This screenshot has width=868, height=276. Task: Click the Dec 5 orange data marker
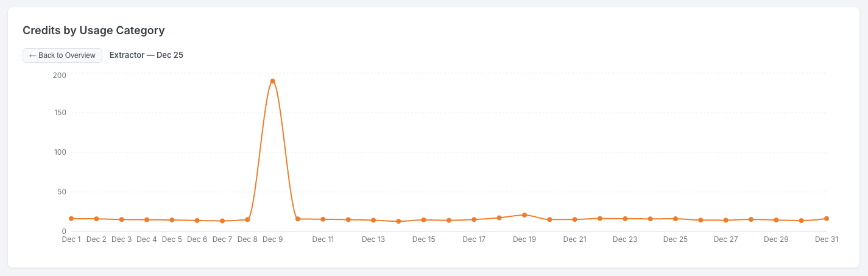(172, 220)
